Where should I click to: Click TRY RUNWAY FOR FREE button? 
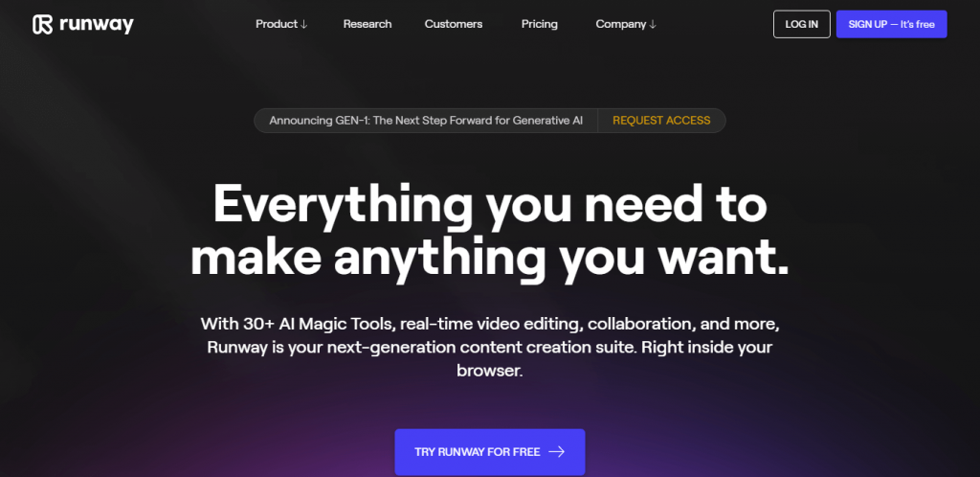click(490, 452)
